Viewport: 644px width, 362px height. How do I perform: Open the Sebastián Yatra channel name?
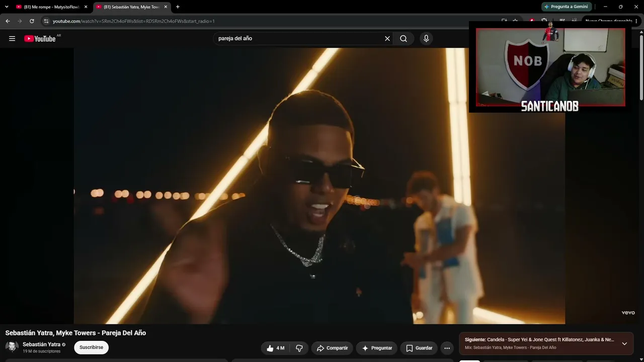(41, 344)
